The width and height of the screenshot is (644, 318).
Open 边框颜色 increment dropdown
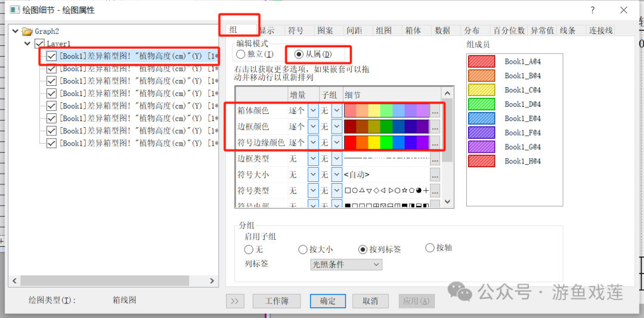pos(312,126)
